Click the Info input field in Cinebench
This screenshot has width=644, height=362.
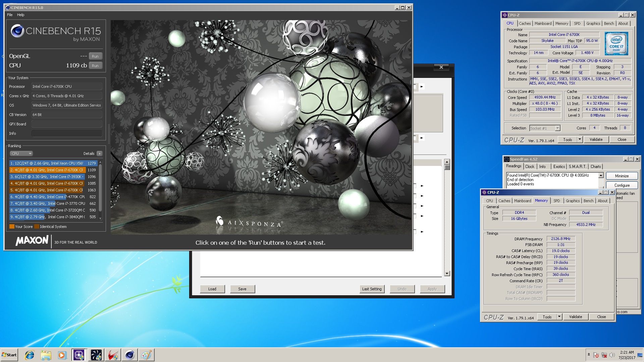[67, 133]
